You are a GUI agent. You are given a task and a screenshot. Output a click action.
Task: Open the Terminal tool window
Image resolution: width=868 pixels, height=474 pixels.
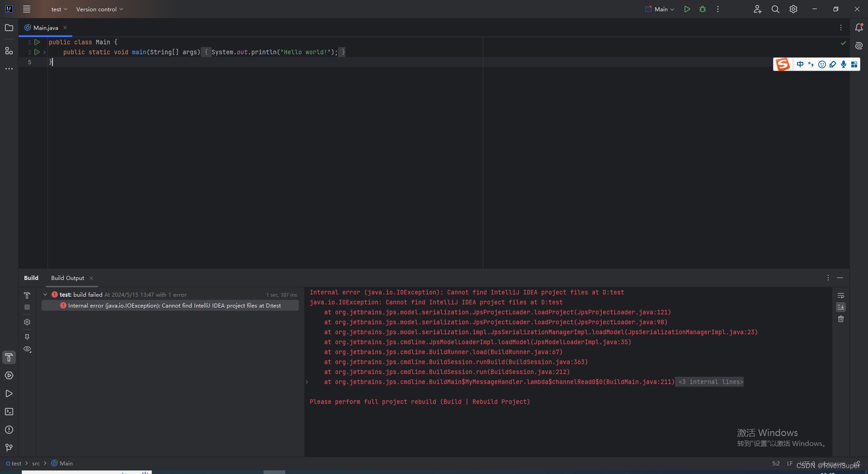9,412
